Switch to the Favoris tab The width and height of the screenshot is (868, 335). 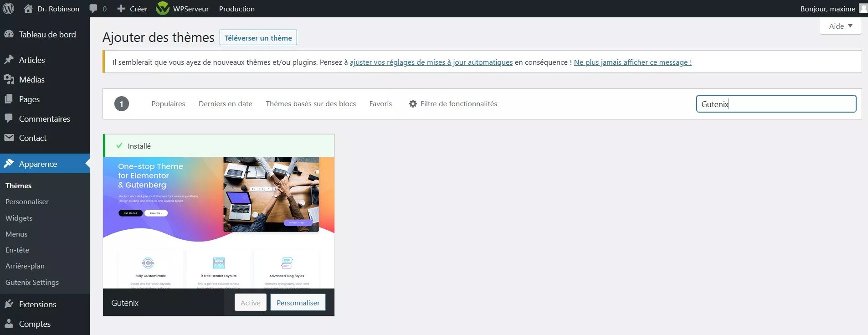tap(380, 104)
